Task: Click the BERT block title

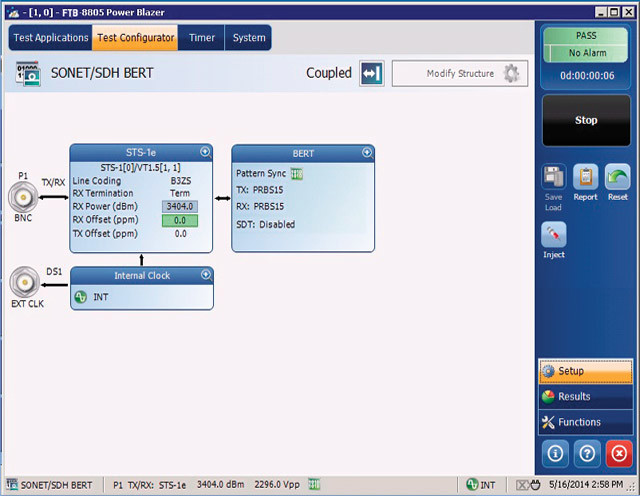Action: (303, 153)
